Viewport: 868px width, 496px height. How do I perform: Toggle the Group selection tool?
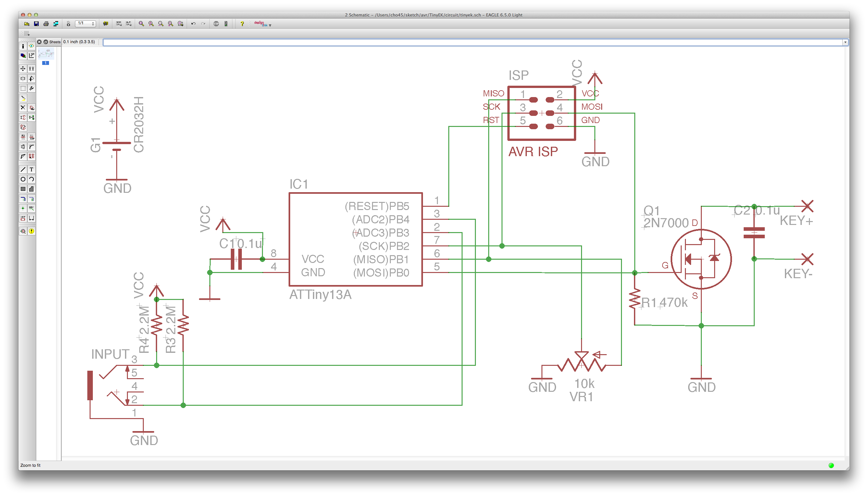[x=23, y=89]
